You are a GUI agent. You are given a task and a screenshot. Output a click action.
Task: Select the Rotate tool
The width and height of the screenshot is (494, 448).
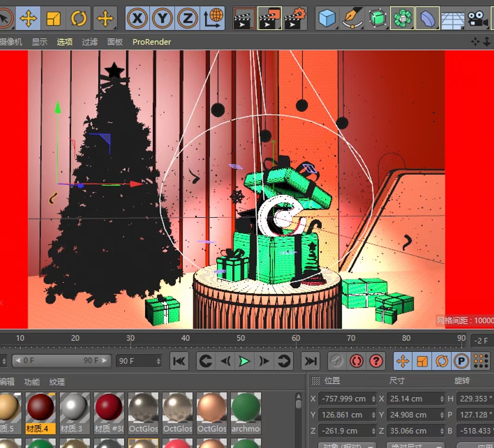pos(78,18)
